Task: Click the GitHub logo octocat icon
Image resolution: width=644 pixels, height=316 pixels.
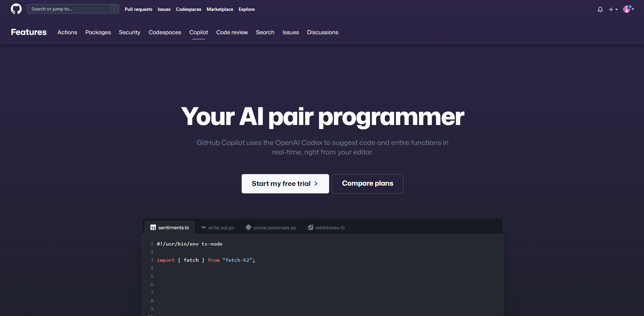Action: click(16, 9)
